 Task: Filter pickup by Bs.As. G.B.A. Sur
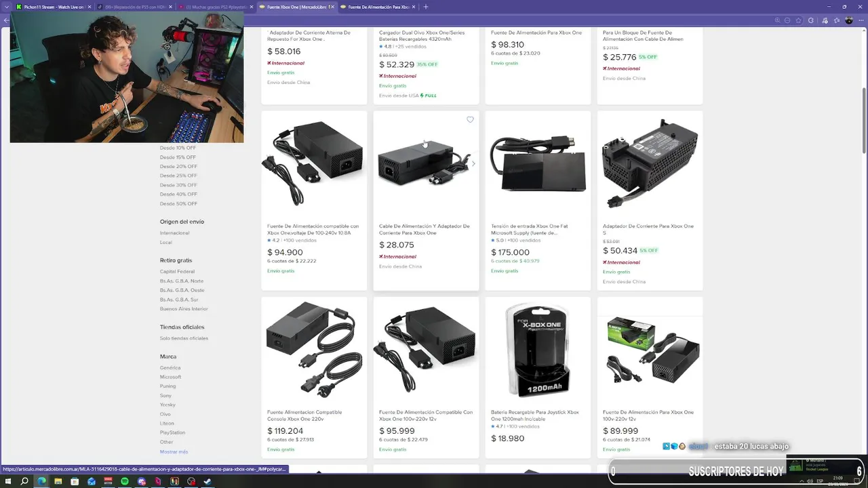(x=179, y=300)
